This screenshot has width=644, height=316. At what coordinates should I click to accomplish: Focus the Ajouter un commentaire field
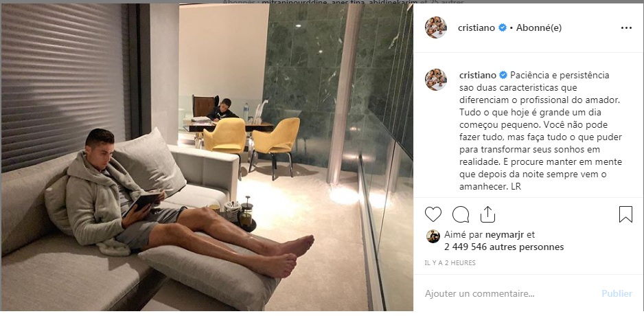pos(509,294)
